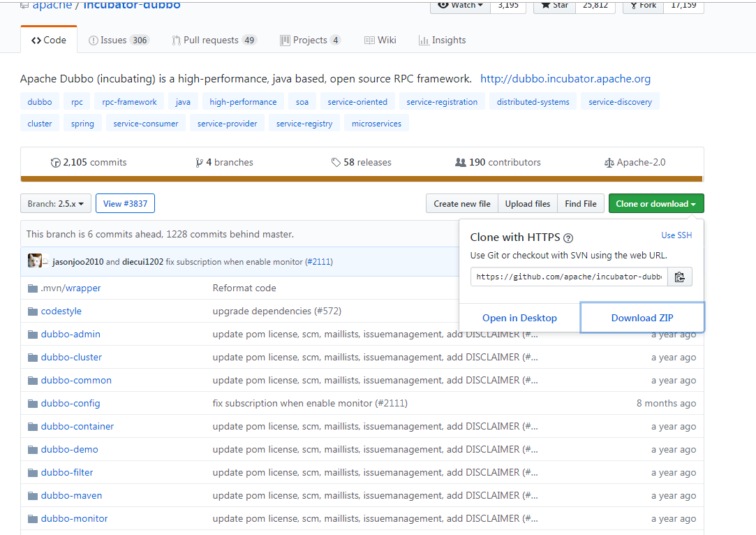Click the folder icon beside dubbo-demo
Viewport: 756px width, 535px height.
point(33,450)
